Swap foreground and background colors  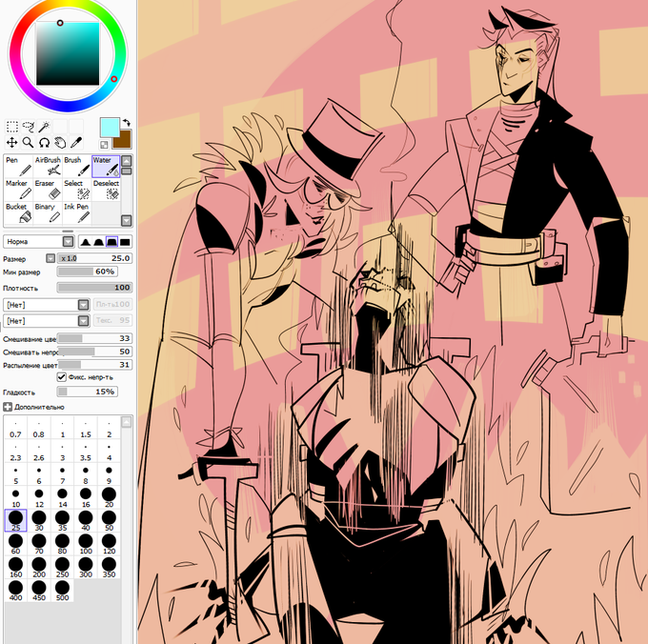(127, 123)
